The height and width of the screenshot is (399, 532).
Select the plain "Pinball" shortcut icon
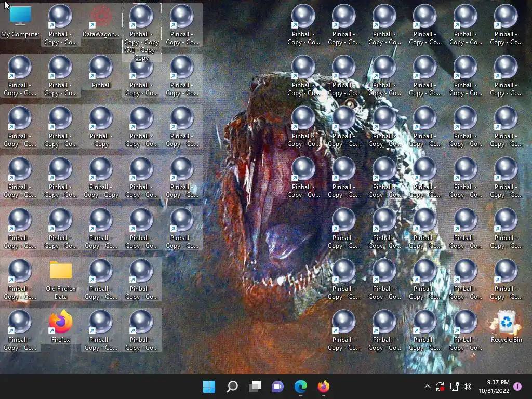(101, 73)
